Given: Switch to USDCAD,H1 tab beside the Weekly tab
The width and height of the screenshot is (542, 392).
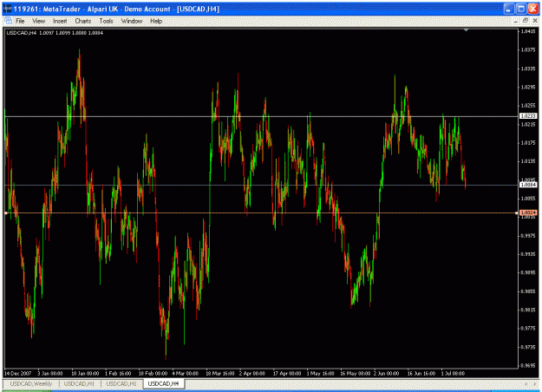Looking at the screenshot, I should [x=79, y=383].
